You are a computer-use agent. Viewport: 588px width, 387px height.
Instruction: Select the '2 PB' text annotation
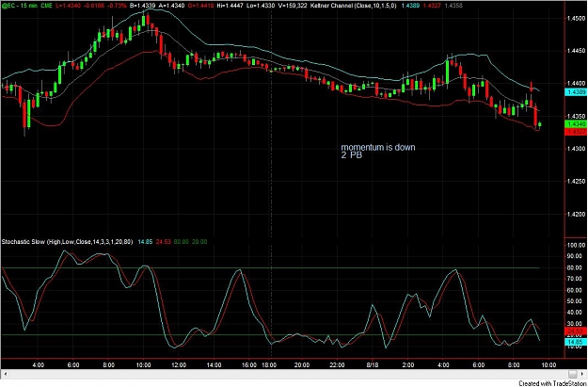tap(351, 155)
